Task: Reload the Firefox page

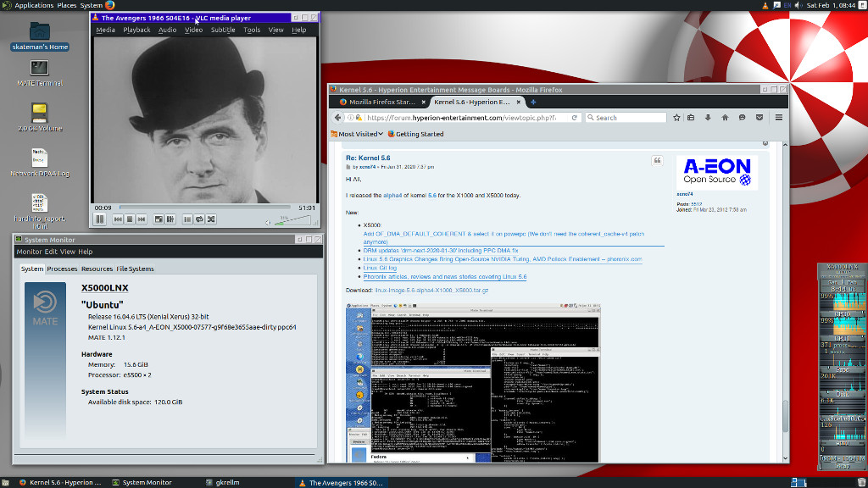Action: click(575, 117)
